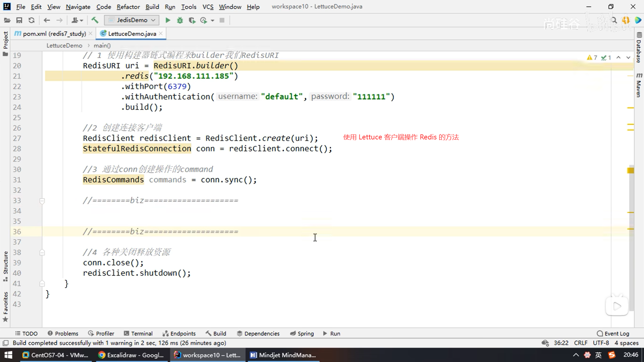644x362 pixels.
Task: Start debugging with the bug icon
Action: point(180,20)
